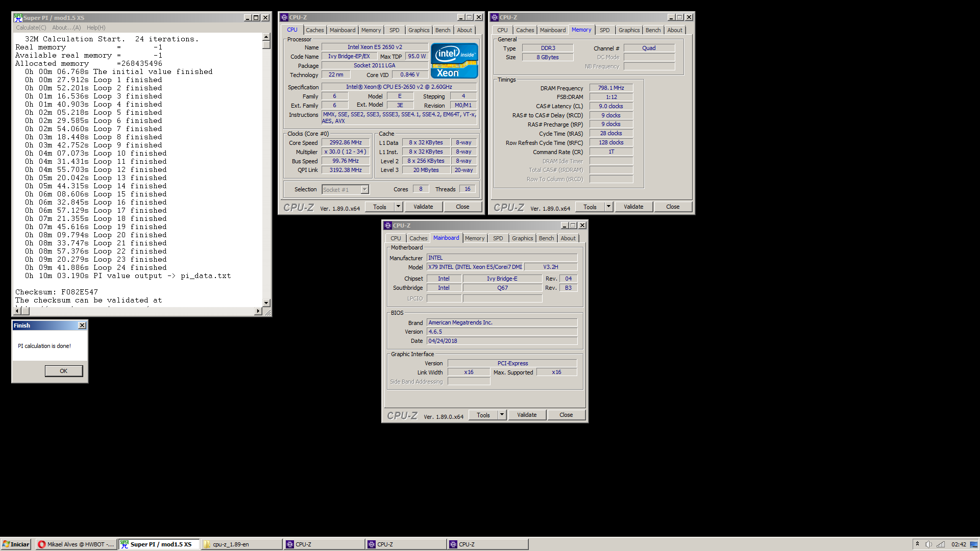Activate the third CPU-Z taskbar button
Image resolution: width=980 pixels, height=551 pixels.
(487, 544)
